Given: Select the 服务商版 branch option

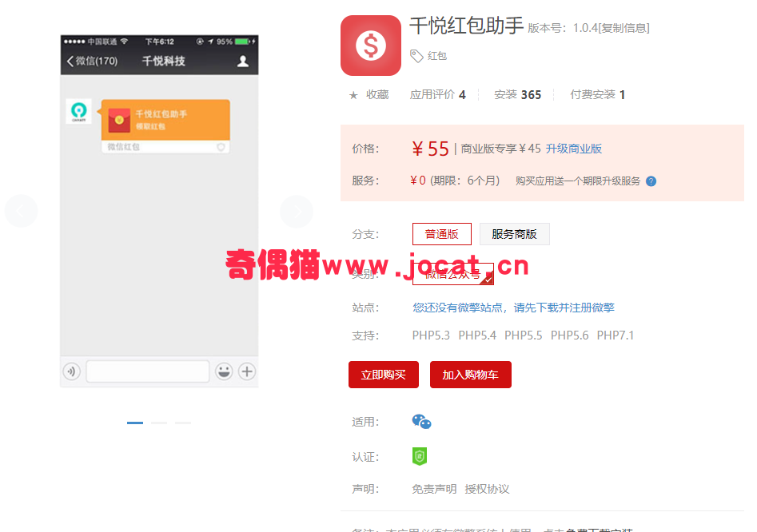Looking at the screenshot, I should 514,234.
